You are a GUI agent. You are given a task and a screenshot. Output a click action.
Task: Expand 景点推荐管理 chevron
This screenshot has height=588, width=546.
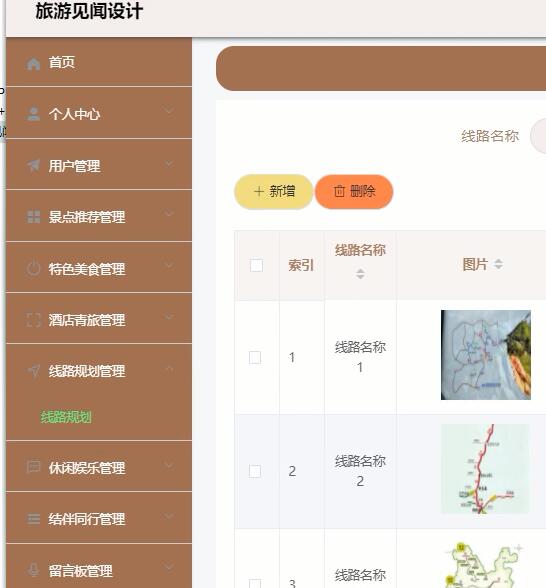pyautogui.click(x=169, y=214)
